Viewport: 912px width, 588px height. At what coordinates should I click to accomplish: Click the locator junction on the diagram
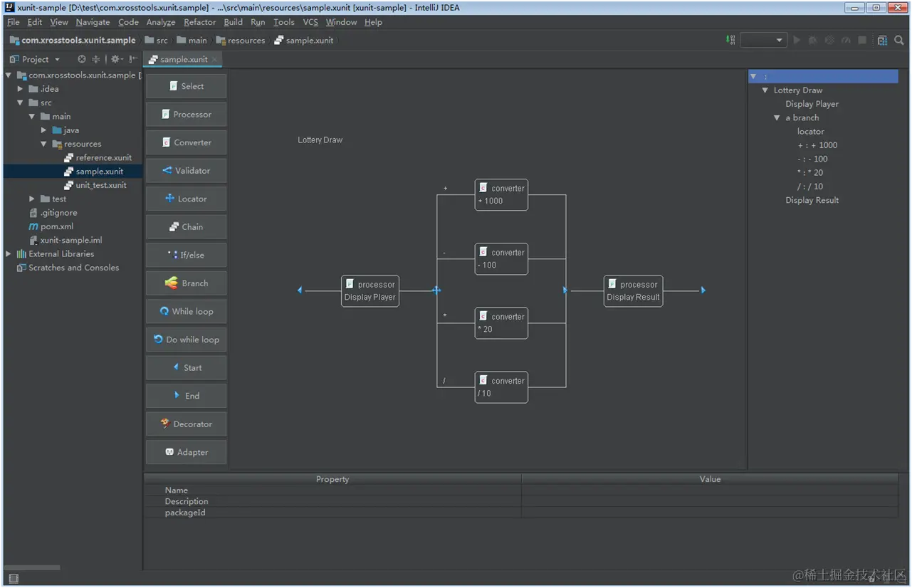436,290
